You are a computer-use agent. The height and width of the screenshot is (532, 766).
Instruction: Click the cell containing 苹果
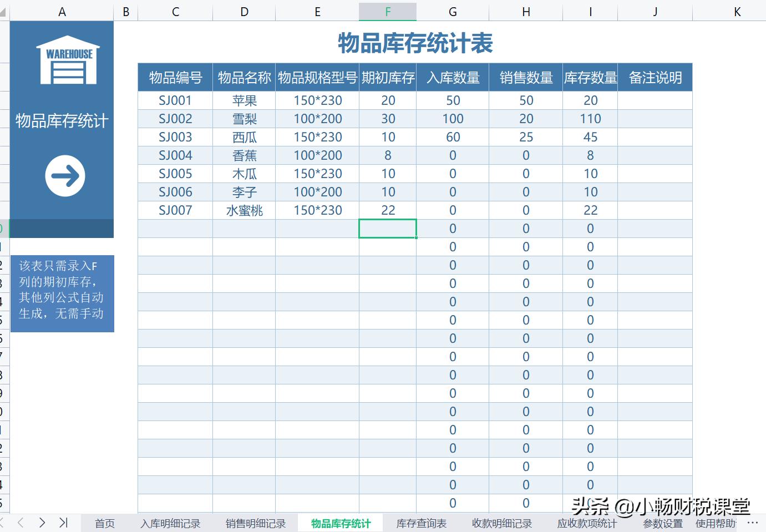pyautogui.click(x=244, y=100)
